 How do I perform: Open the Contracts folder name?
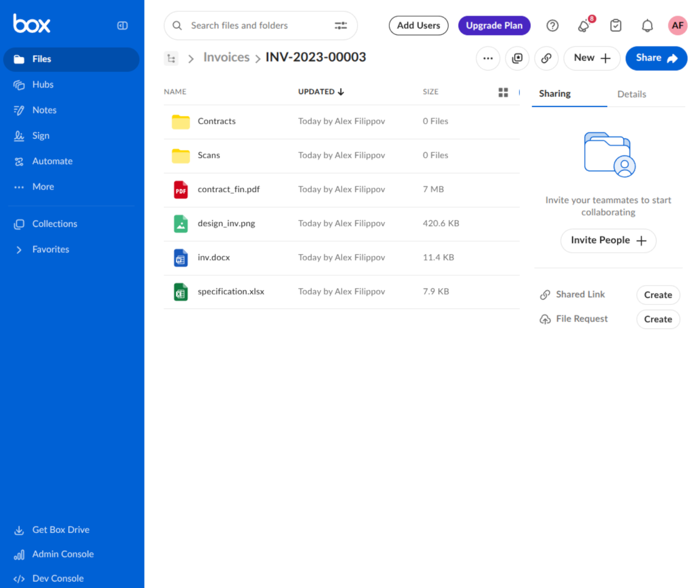[217, 121]
